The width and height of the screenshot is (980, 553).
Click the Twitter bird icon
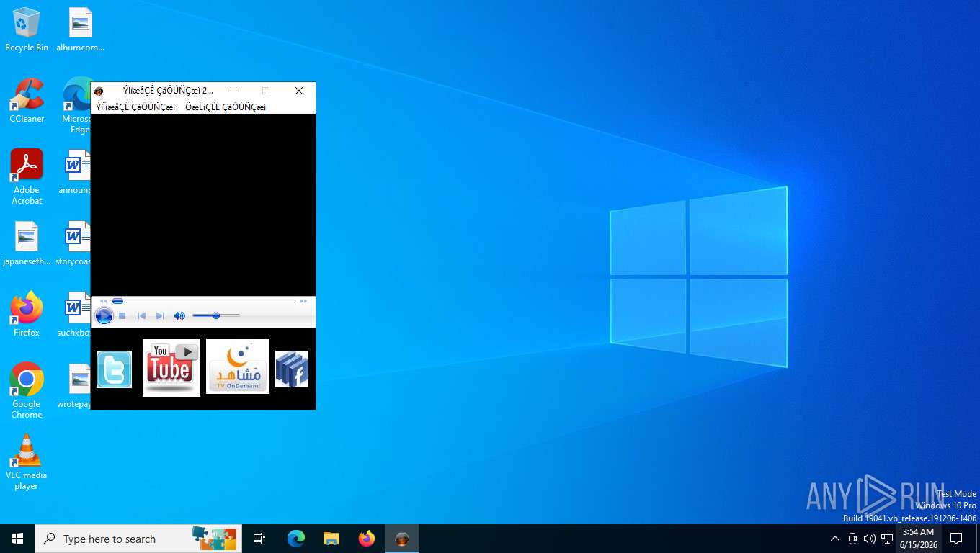pyautogui.click(x=114, y=369)
